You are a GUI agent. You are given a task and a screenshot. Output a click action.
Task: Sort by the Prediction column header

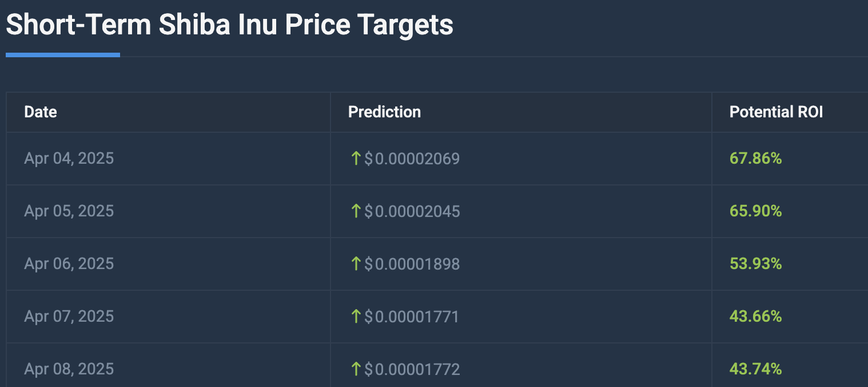(x=384, y=112)
